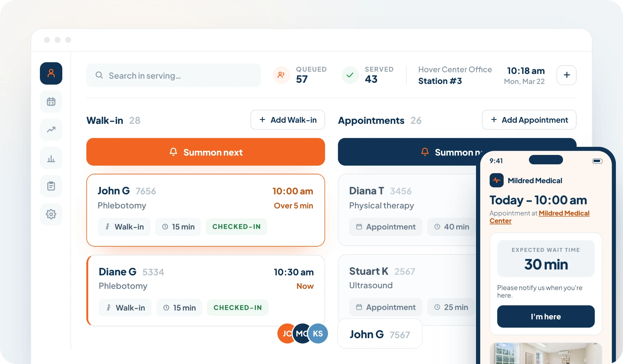Open the settings gear sidebar icon
Image resolution: width=623 pixels, height=364 pixels.
(51, 214)
